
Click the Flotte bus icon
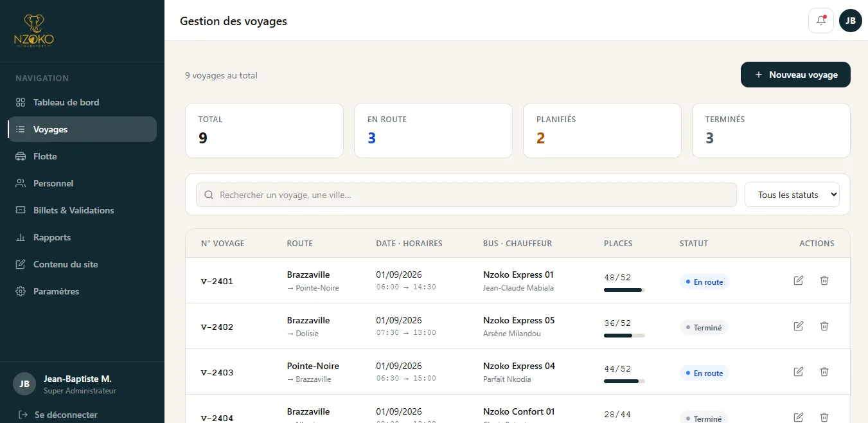[21, 156]
